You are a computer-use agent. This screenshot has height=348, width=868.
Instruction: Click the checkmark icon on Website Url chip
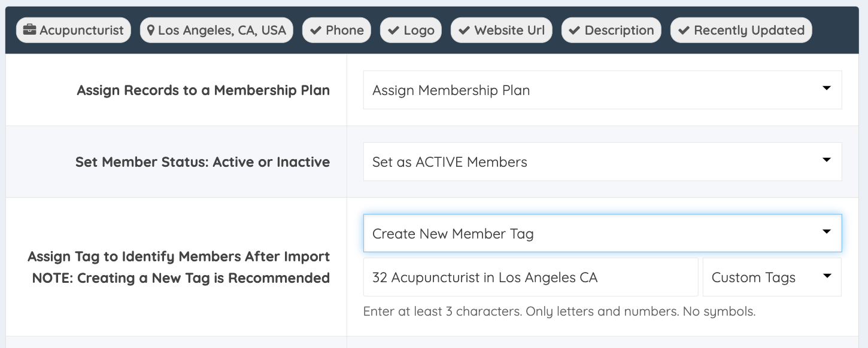pyautogui.click(x=463, y=30)
